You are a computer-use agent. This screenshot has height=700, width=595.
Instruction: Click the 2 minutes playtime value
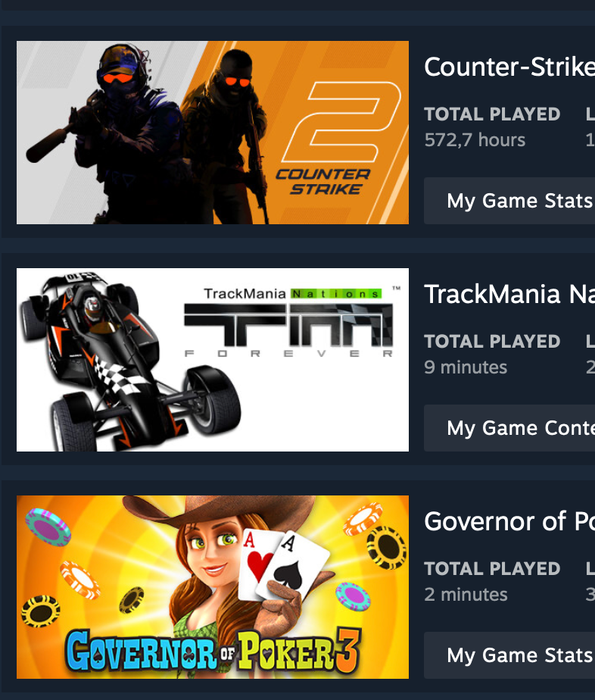(x=466, y=595)
